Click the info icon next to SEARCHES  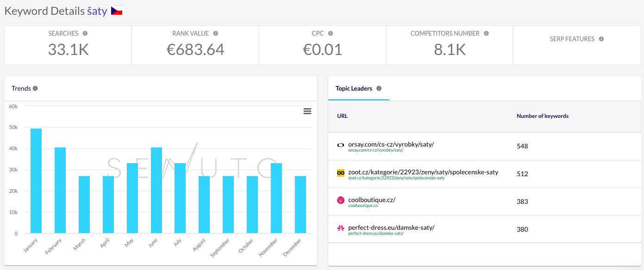click(x=85, y=33)
